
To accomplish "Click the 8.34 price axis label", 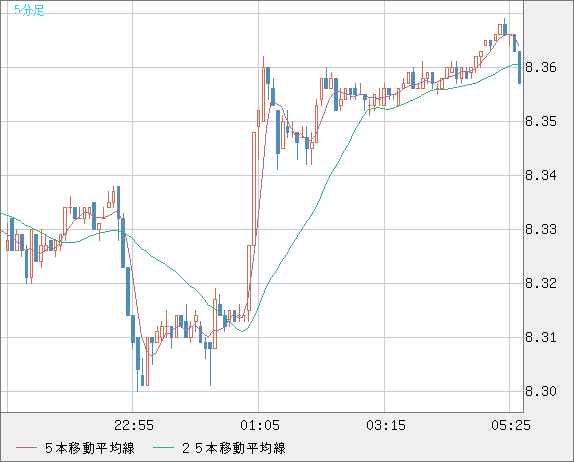I will (541, 175).
